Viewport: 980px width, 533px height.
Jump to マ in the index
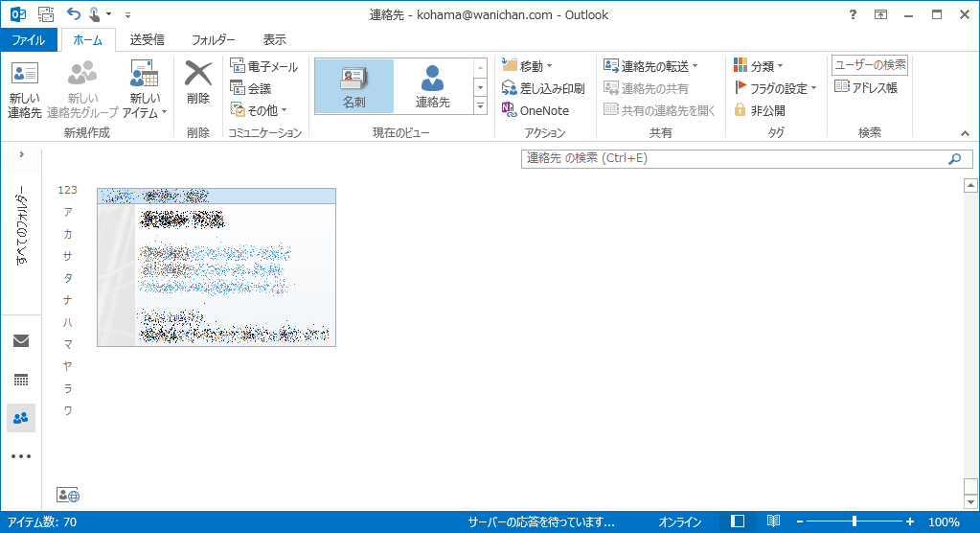tap(67, 344)
